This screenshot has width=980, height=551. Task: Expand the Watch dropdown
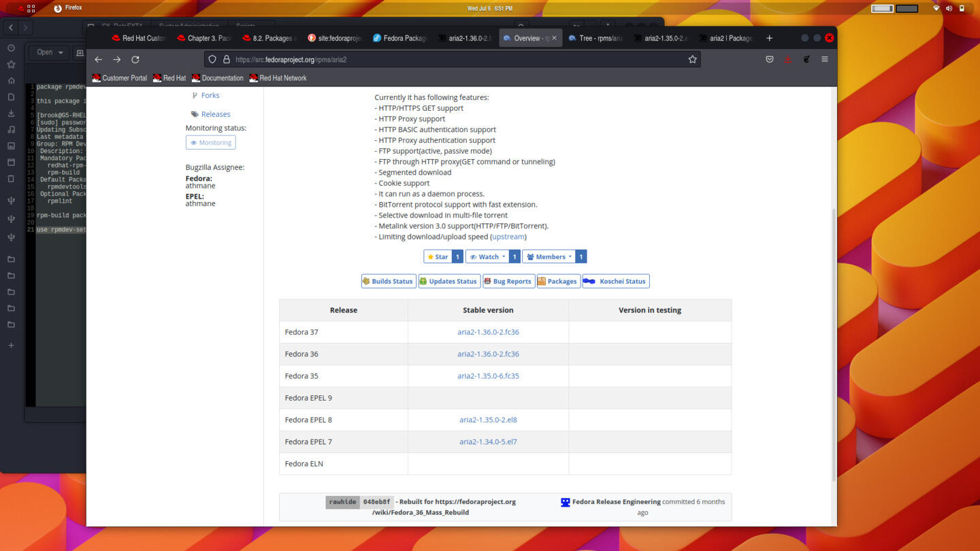(488, 256)
